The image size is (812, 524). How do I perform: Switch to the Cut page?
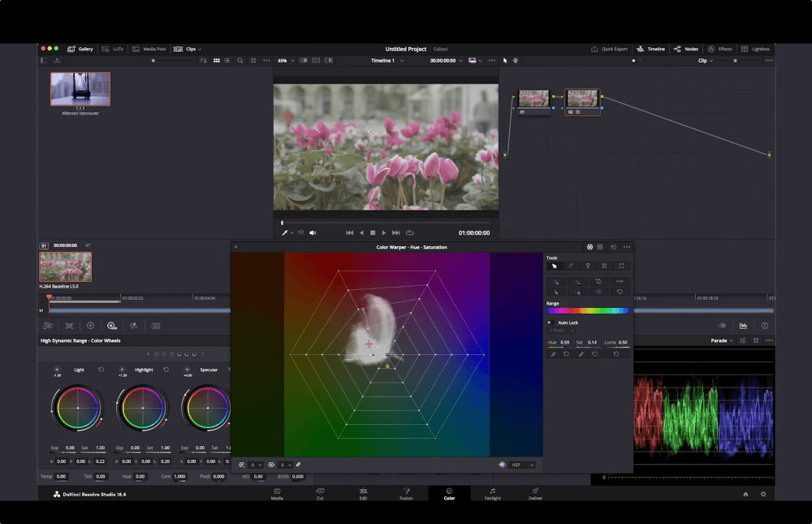coord(320,494)
